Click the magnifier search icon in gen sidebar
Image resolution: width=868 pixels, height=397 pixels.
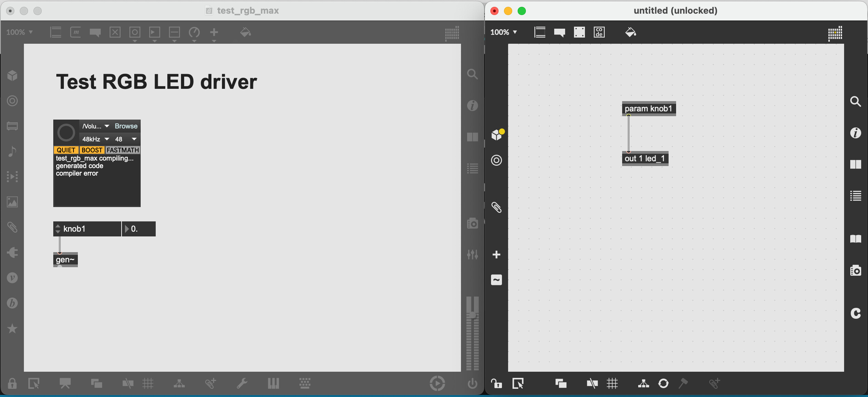point(855,101)
